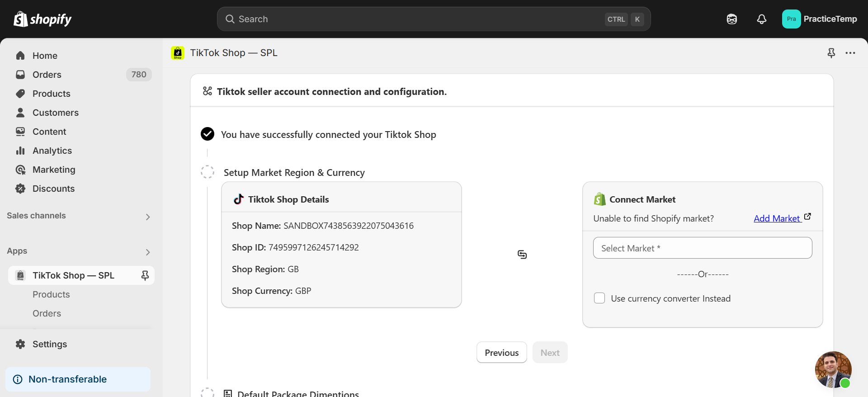
Task: Unpin TikTok Shop — SPL in sidebar
Action: [x=145, y=275]
